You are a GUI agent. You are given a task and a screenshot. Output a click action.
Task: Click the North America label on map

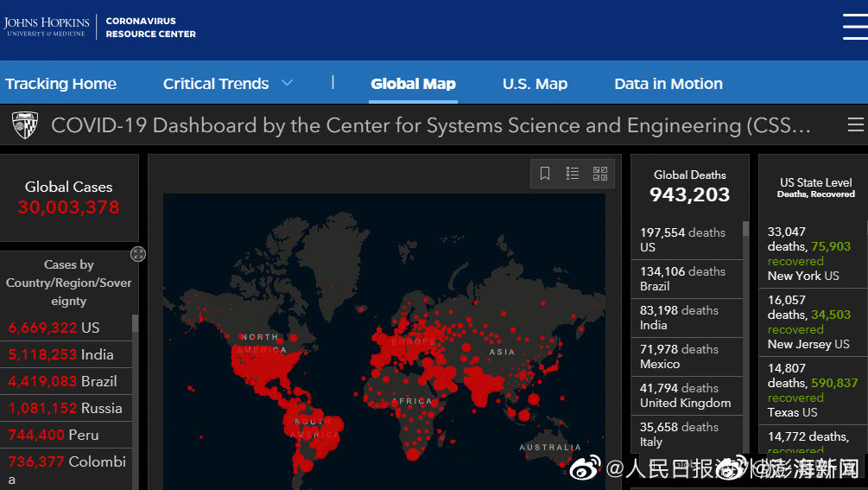pos(262,343)
